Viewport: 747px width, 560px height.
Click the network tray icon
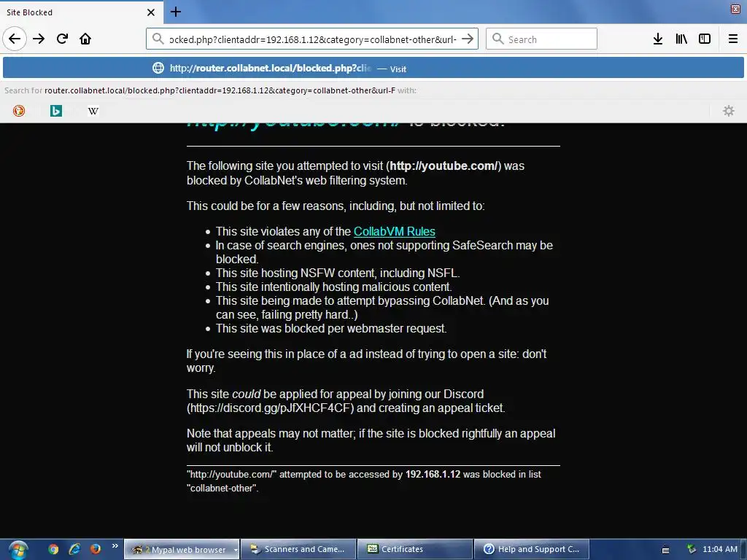point(692,549)
